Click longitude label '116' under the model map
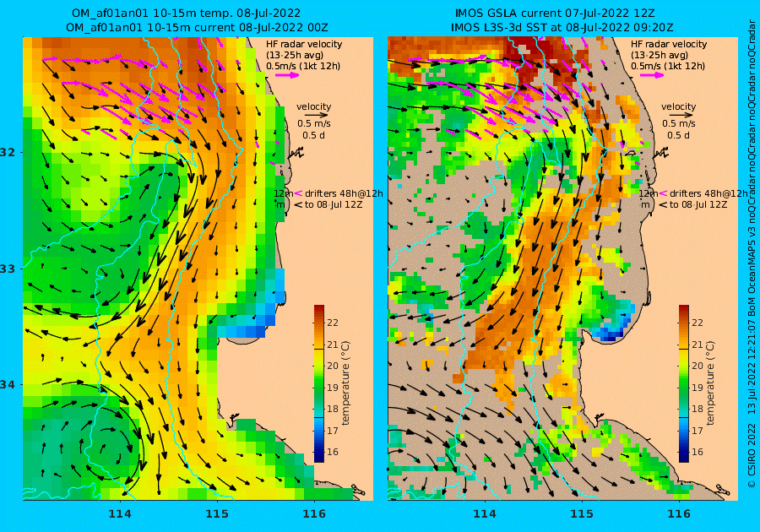 314,514
